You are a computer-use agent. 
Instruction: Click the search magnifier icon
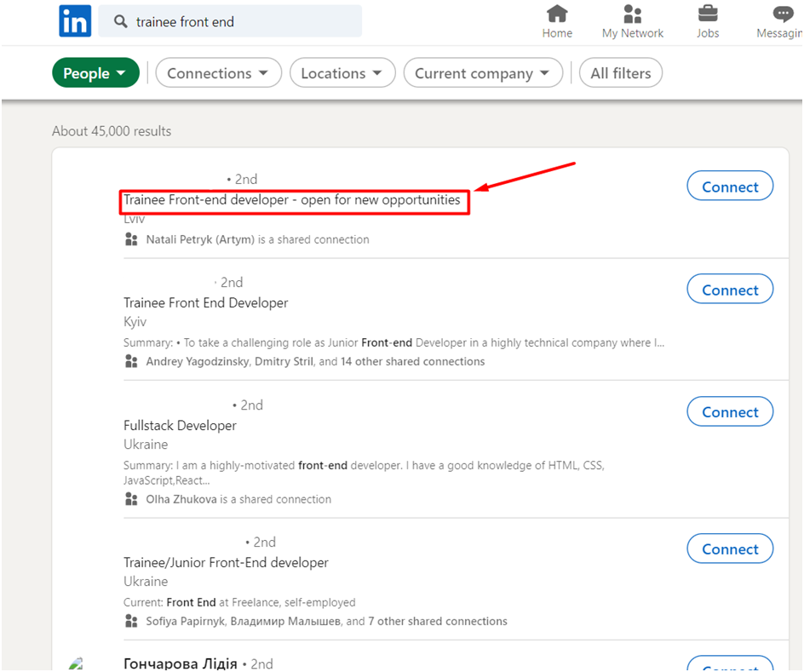[x=120, y=22]
